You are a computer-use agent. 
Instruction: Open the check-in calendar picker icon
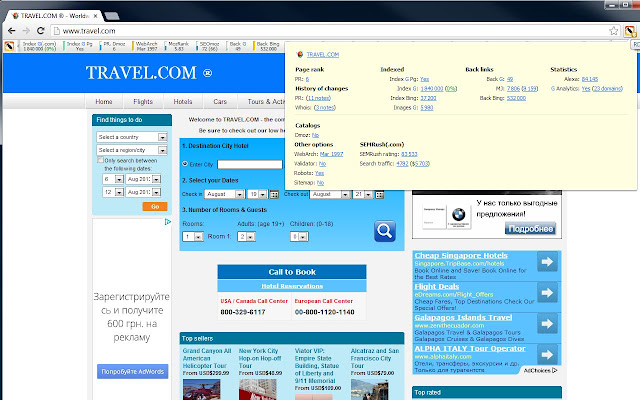tap(275, 194)
